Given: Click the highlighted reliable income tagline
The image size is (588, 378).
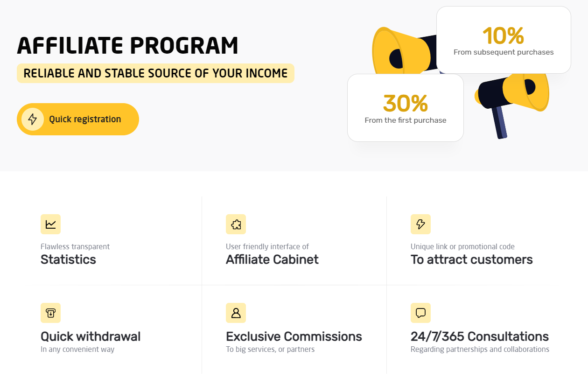Looking at the screenshot, I should [155, 73].
